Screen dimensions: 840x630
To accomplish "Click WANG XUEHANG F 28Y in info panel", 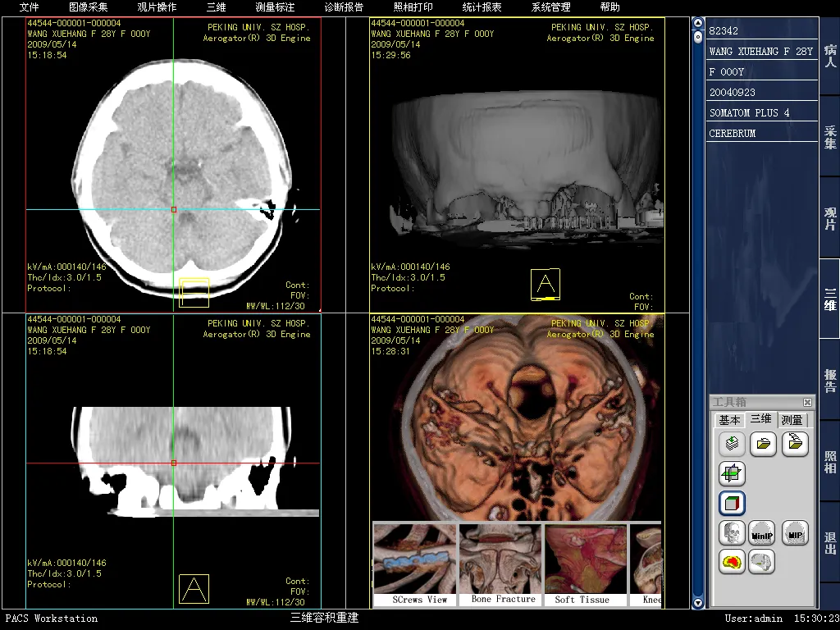I will (x=760, y=51).
